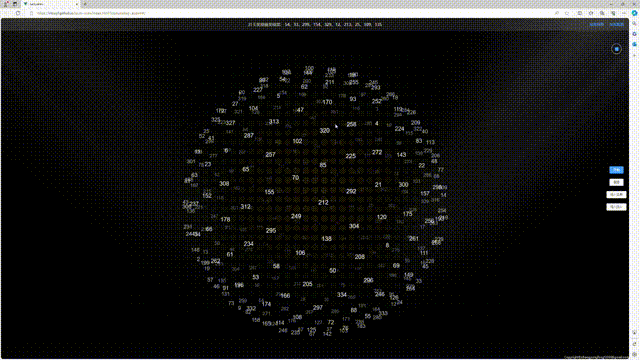Select number 104 in the sphere

(253, 109)
